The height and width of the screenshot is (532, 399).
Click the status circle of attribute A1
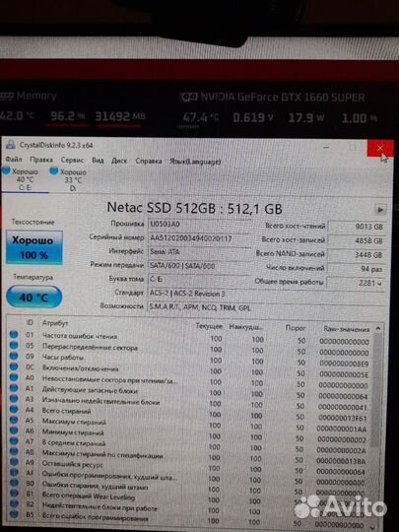14,388
